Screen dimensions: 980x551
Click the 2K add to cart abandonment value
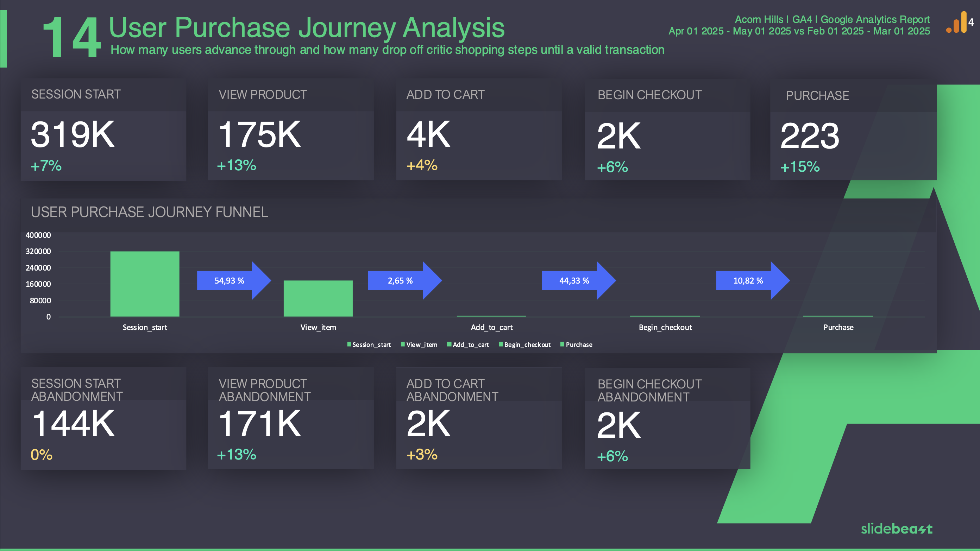[x=428, y=423]
